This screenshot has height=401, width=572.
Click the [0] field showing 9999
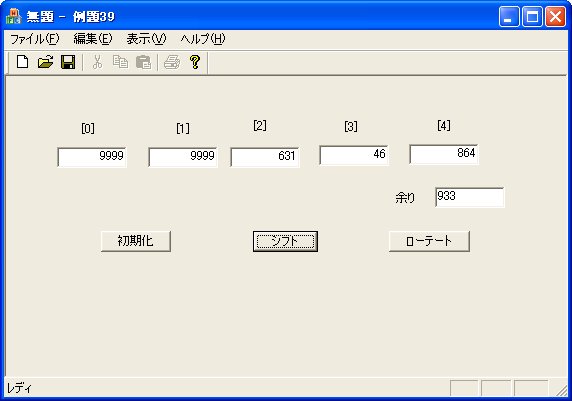(92, 157)
